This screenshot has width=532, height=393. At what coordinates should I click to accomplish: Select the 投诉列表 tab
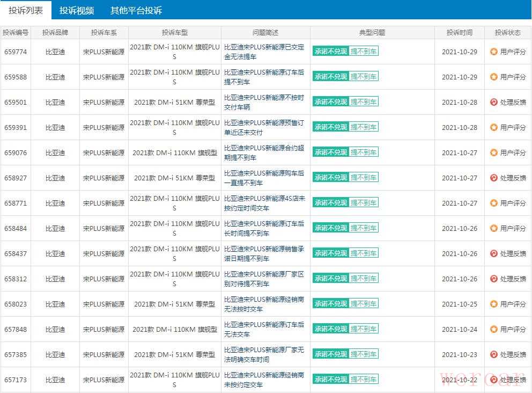[x=26, y=10]
